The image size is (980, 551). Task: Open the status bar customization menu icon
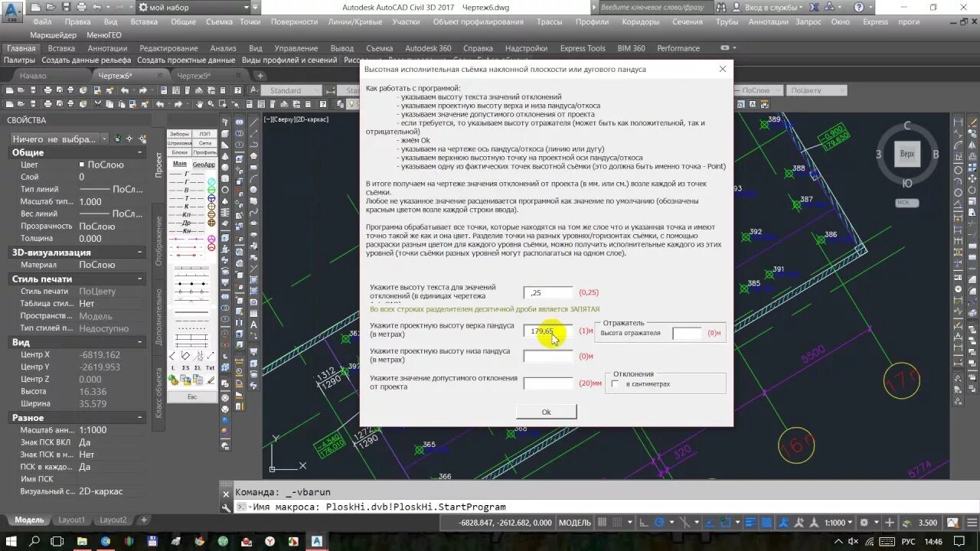click(x=972, y=523)
